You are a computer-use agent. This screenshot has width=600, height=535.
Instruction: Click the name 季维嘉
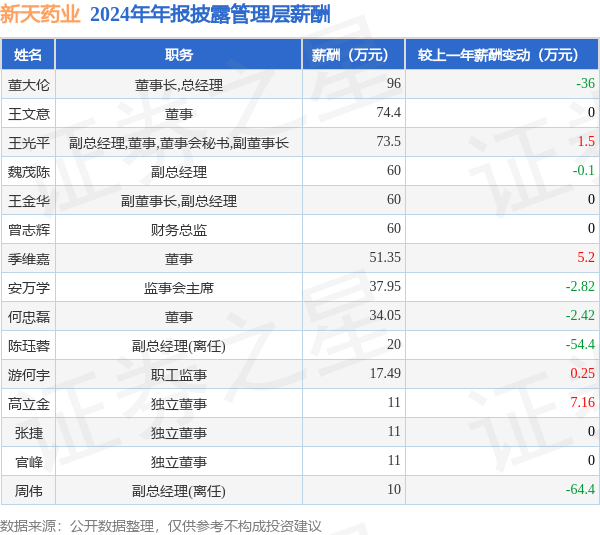point(29,259)
